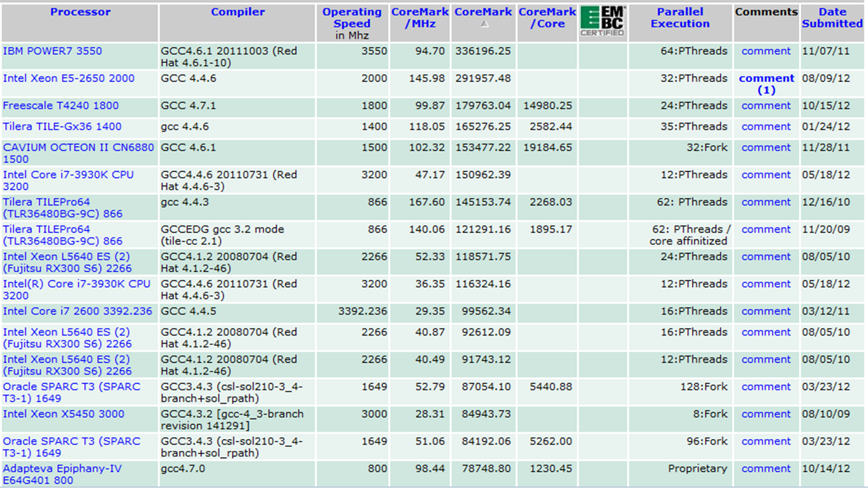Open Adapteva Epiphany-IV E64G401 processor link
Screen dimensions: 868x488
[62, 469]
